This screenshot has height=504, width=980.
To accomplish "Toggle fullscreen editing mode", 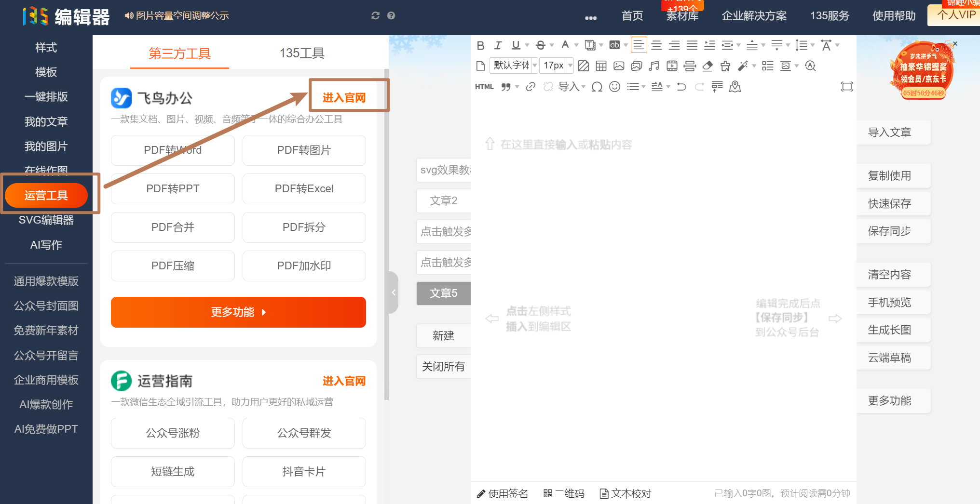I will pos(847,87).
